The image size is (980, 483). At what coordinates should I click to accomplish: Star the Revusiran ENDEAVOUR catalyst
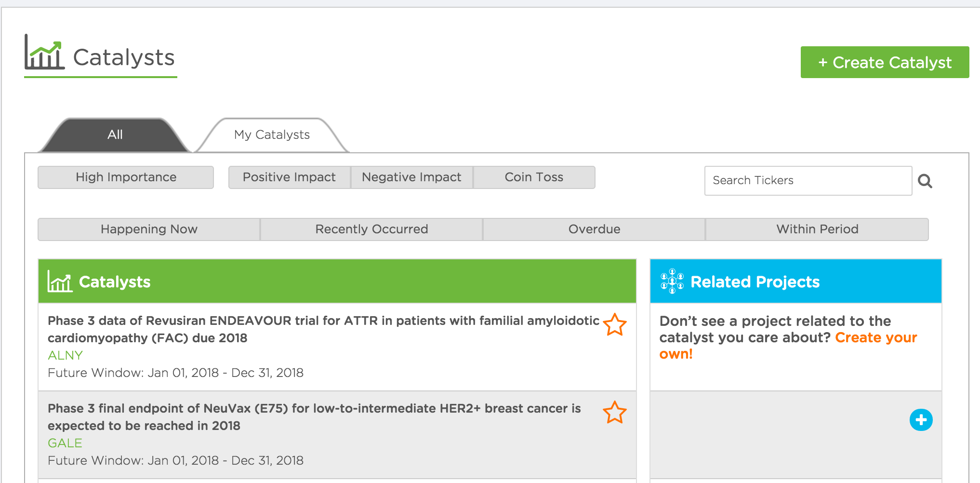(x=614, y=324)
